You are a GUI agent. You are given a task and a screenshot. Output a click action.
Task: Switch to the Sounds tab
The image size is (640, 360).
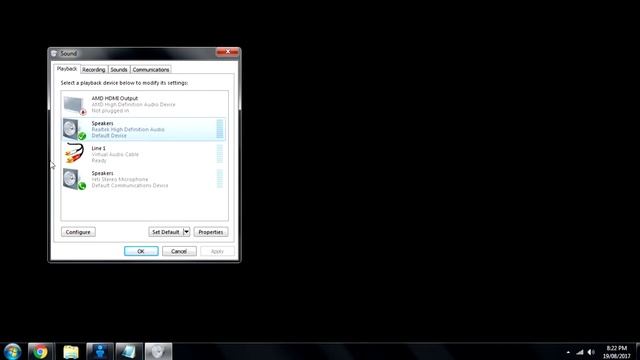pos(119,70)
